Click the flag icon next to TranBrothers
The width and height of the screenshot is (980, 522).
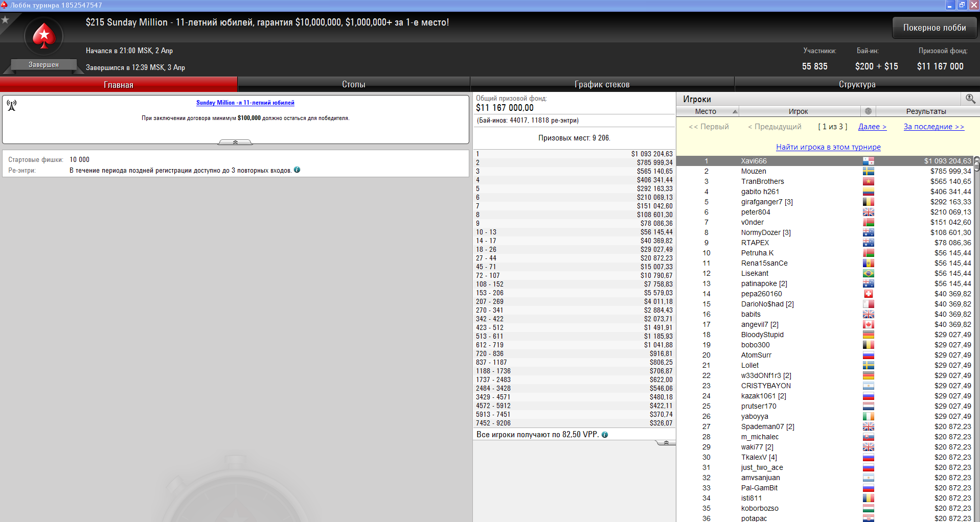pos(868,181)
